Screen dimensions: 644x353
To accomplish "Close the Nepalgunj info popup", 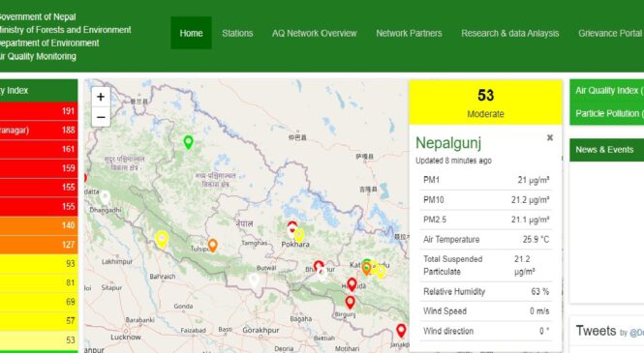I will [550, 137].
